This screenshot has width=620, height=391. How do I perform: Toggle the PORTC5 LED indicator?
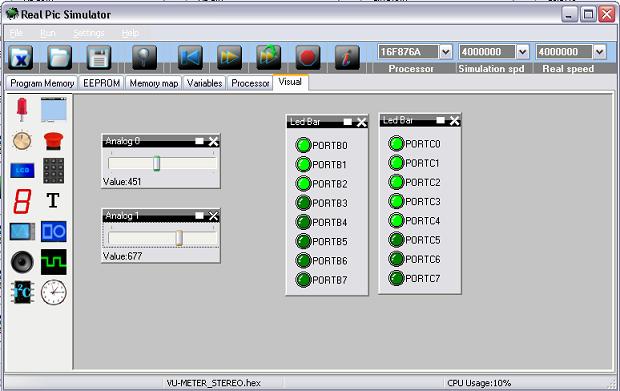pos(396,240)
